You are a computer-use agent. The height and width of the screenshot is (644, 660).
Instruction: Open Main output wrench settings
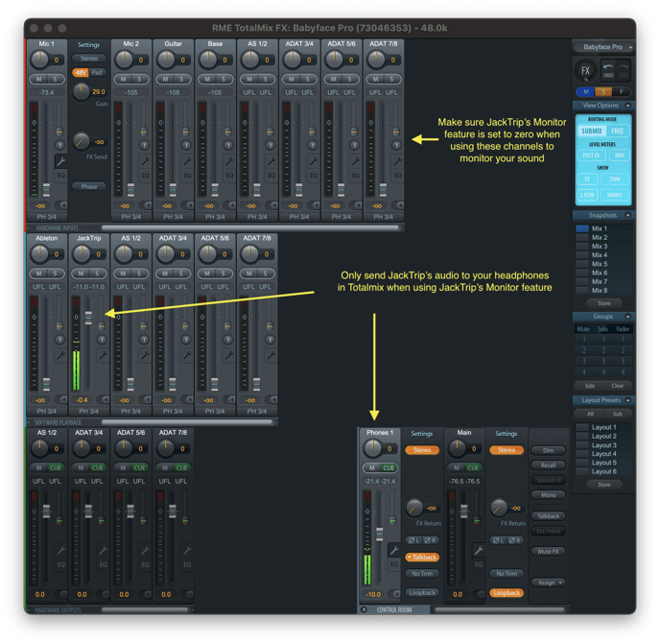click(479, 549)
